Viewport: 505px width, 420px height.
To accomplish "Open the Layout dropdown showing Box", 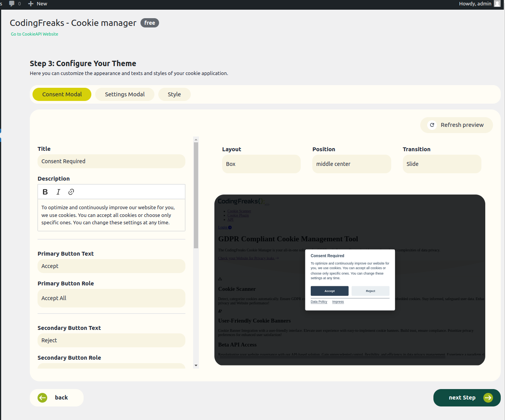I will click(x=261, y=164).
